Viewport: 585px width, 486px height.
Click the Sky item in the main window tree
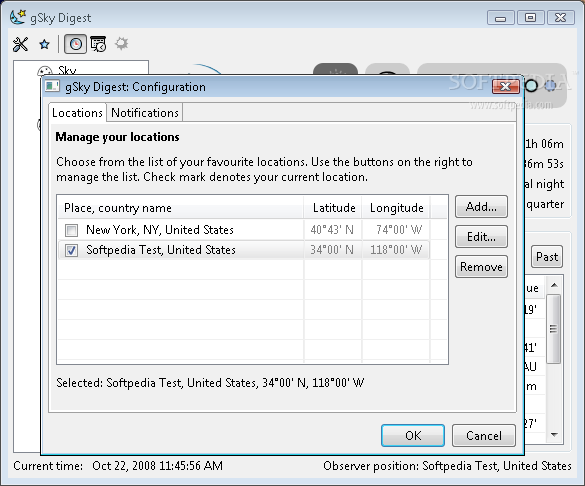[x=67, y=70]
